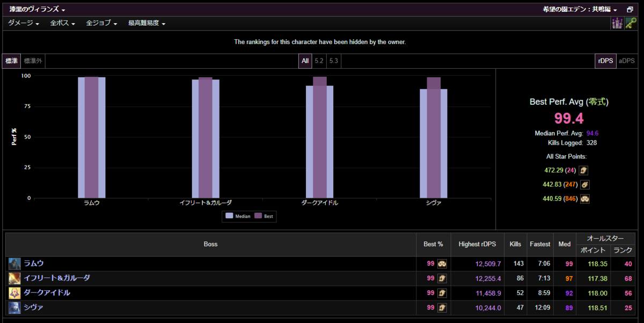
Task: Open the ダメージ metric dropdown
Action: coord(24,23)
